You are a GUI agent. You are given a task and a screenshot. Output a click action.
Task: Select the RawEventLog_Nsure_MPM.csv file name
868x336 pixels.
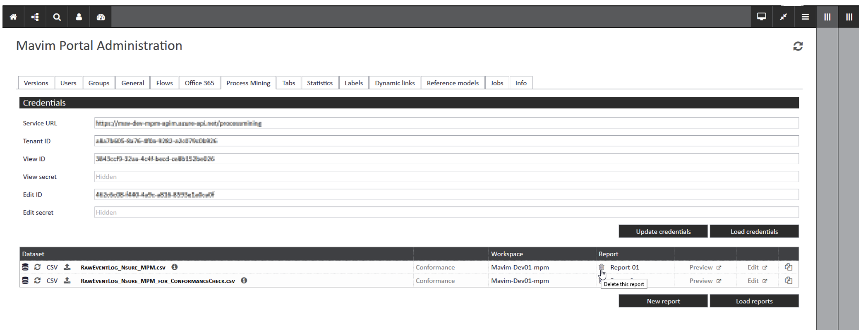pyautogui.click(x=123, y=267)
